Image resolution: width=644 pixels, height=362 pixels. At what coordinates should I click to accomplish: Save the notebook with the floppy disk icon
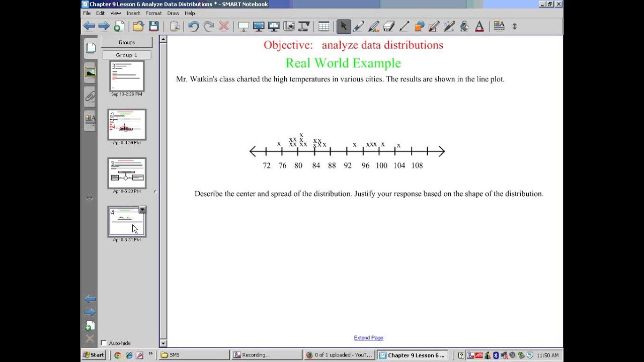point(153,26)
